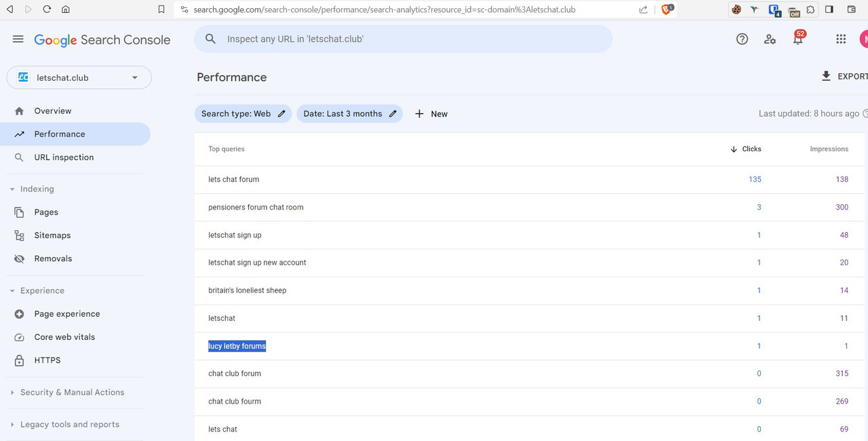The image size is (868, 441).
Task: Select the 'lets chat' query row
Action: (530, 429)
